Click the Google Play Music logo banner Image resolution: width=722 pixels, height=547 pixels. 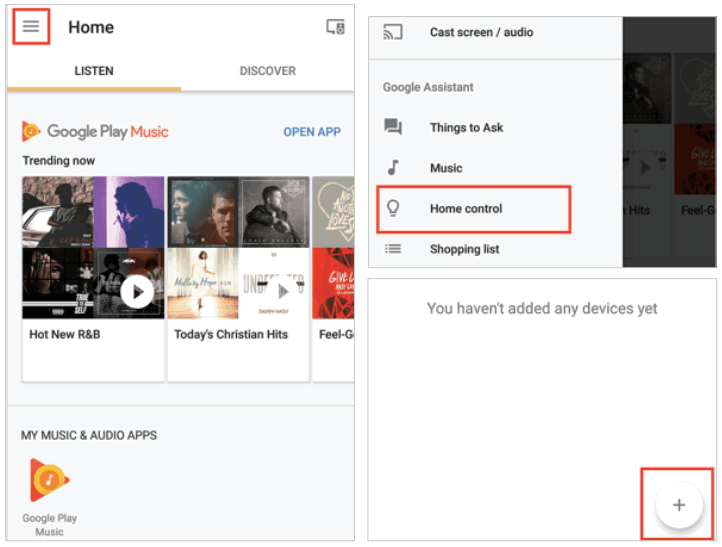click(95, 132)
